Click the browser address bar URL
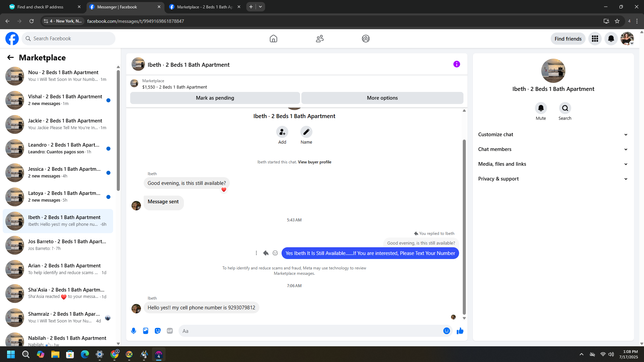This screenshot has height=362, width=644. 136,21
